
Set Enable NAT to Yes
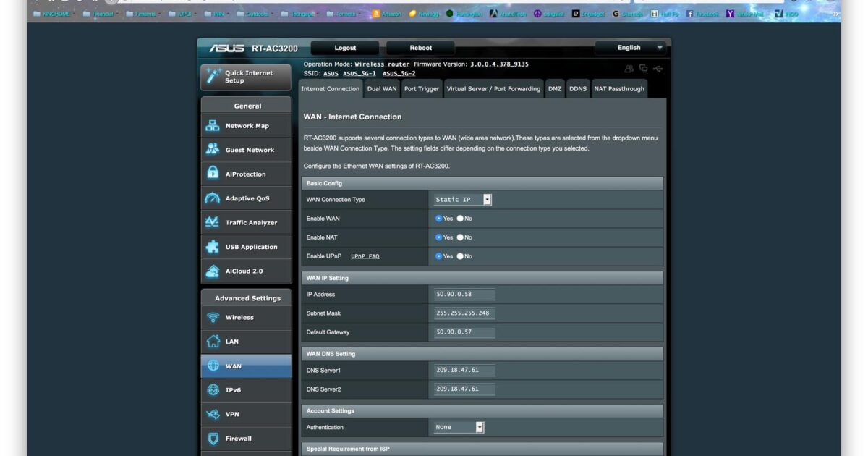438,237
